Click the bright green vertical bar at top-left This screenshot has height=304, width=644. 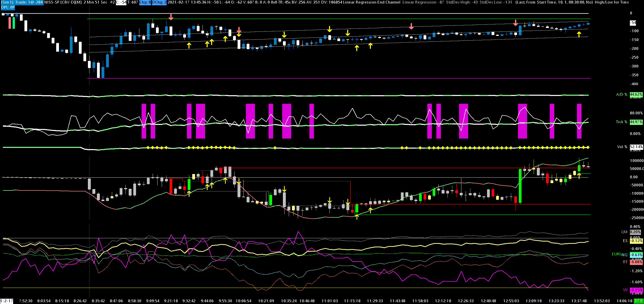tap(14, 23)
